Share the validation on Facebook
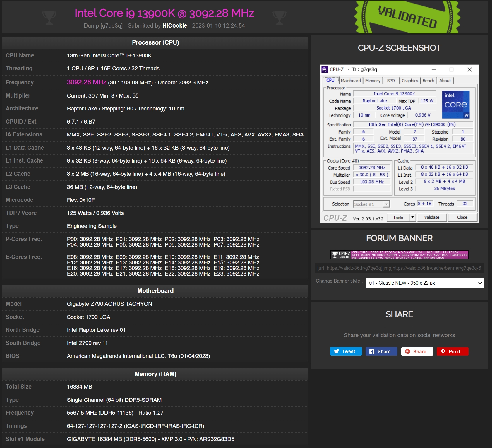This screenshot has width=492, height=448. coord(381,351)
